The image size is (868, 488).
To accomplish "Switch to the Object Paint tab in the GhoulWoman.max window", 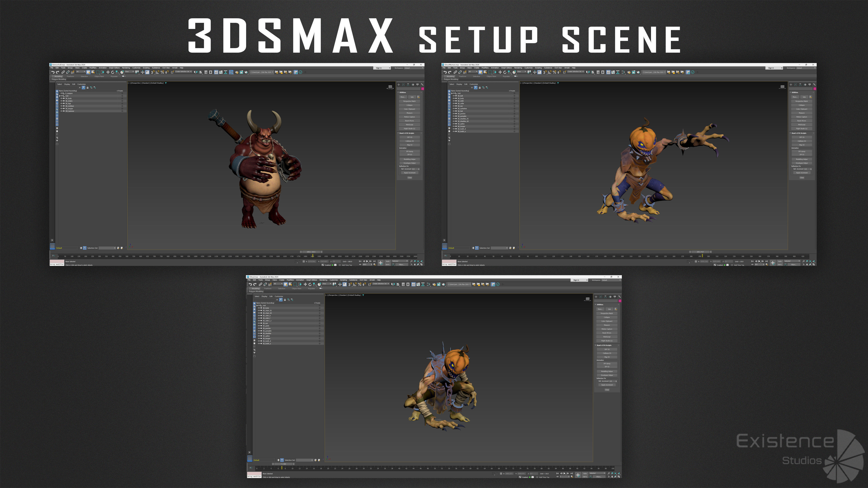I will click(491, 76).
